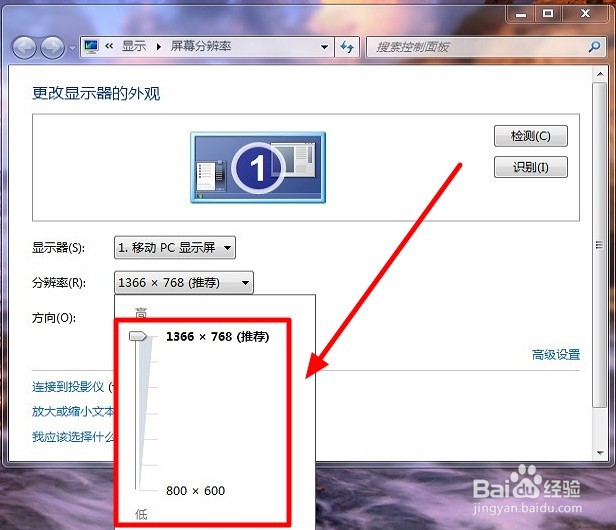This screenshot has height=530, width=616.
Task: Click the resolution slider thumb
Action: pos(138,336)
